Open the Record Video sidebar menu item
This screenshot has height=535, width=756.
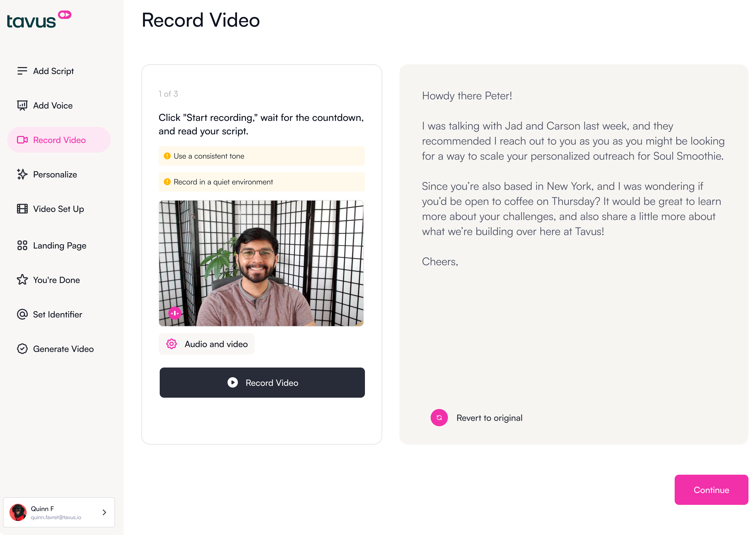tap(59, 140)
